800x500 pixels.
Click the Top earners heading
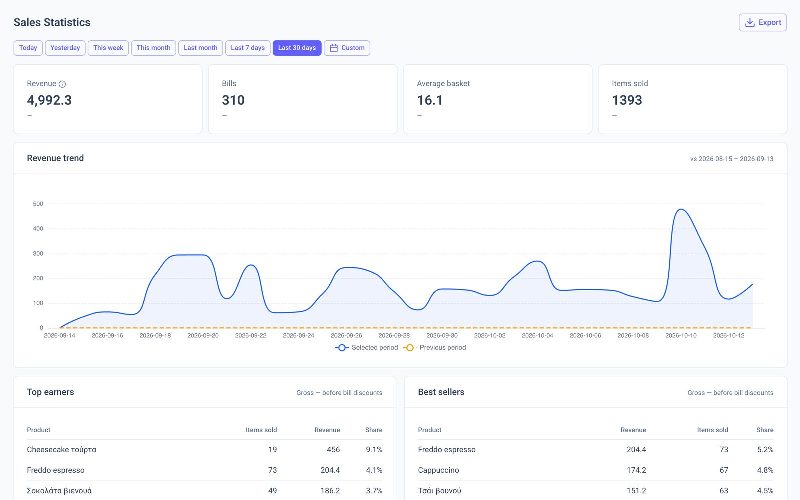(50, 392)
